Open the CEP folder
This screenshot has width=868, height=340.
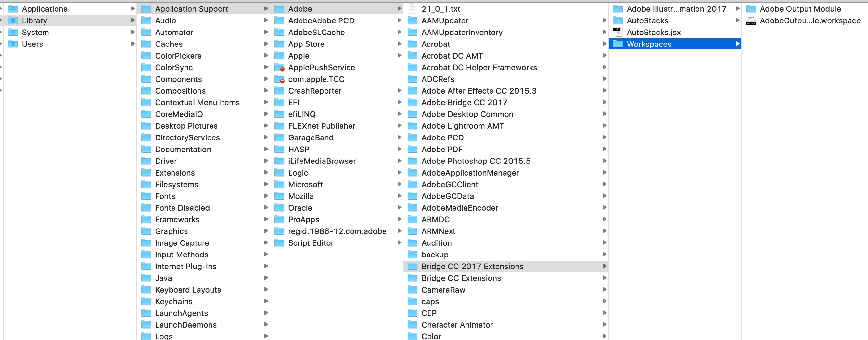(x=506, y=313)
